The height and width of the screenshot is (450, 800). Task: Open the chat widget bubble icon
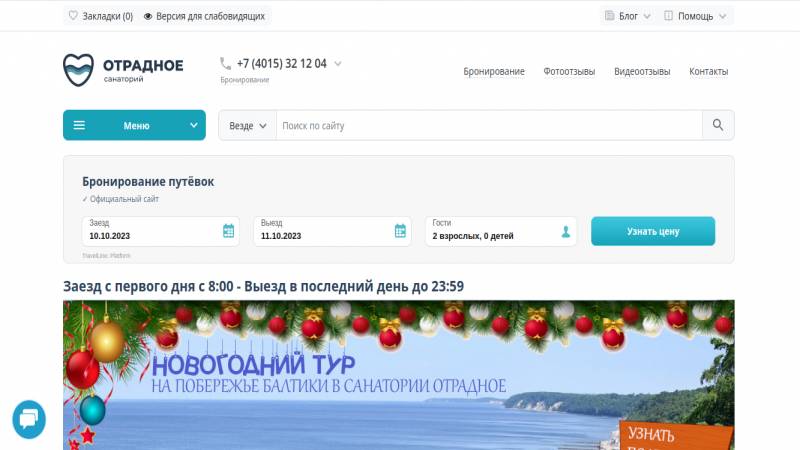tap(29, 419)
